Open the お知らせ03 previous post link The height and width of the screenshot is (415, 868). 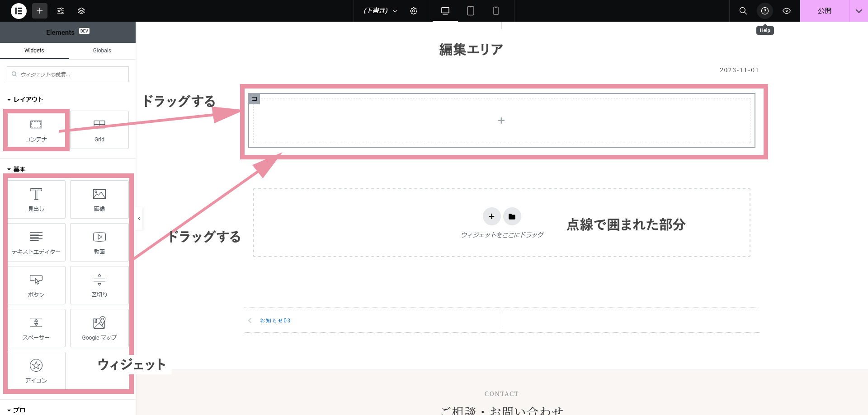click(275, 321)
